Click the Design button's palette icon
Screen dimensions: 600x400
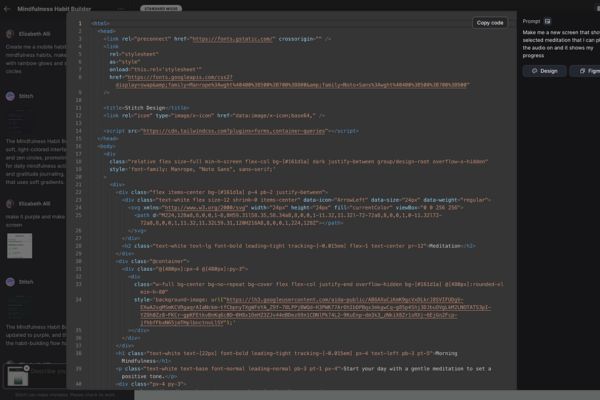point(533,71)
